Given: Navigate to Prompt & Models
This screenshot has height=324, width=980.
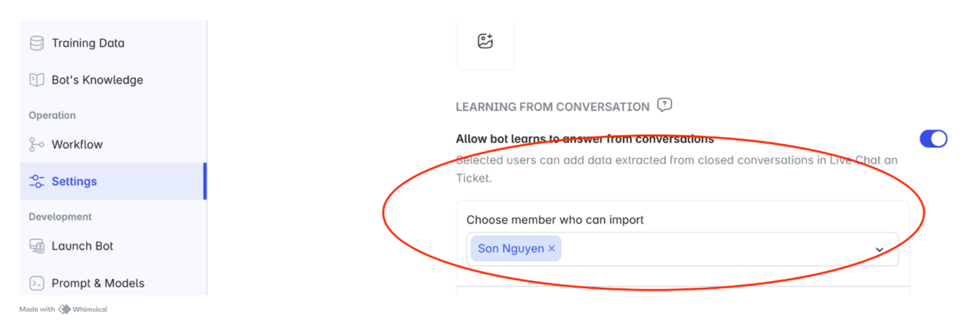Looking at the screenshot, I should click(98, 283).
